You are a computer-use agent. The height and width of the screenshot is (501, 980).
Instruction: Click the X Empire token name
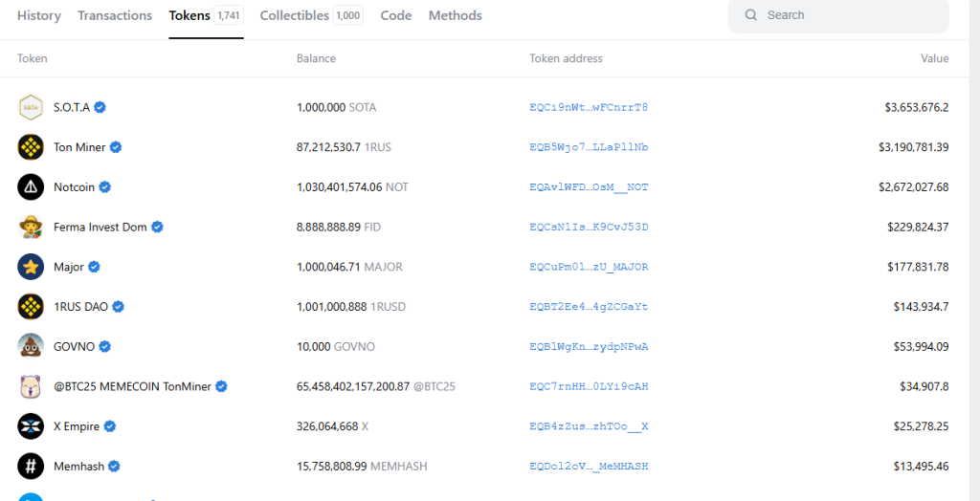pos(77,426)
